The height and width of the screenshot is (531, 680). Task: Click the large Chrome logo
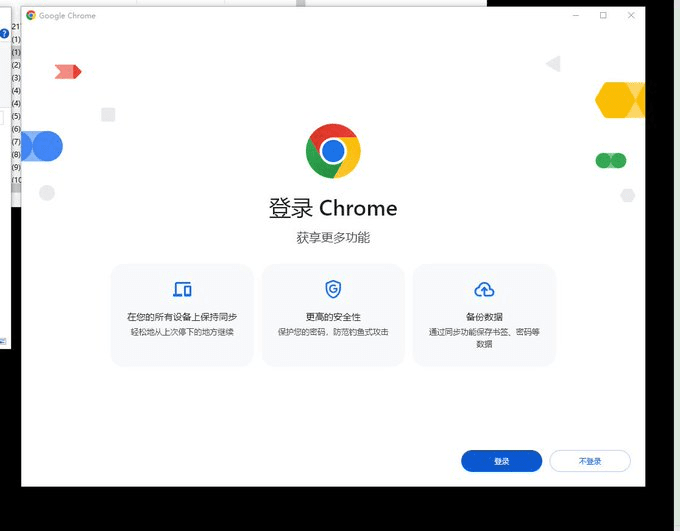pos(333,151)
